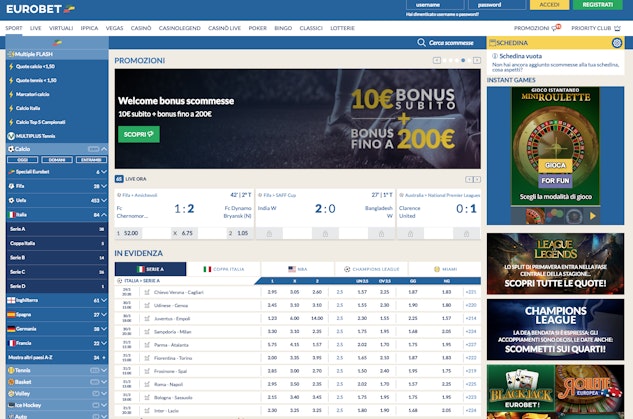
Task: Click the lightning icon next to Calcio Top 5 Campionati
Action: click(11, 122)
